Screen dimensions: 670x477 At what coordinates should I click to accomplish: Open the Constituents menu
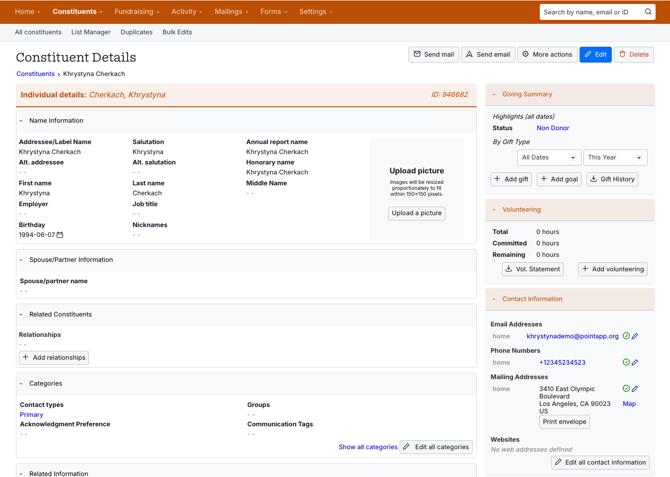tap(77, 12)
